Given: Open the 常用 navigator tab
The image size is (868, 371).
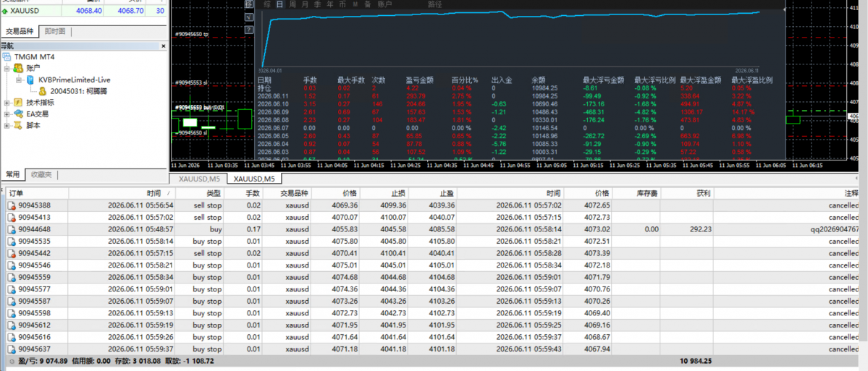Looking at the screenshot, I should point(13,175).
